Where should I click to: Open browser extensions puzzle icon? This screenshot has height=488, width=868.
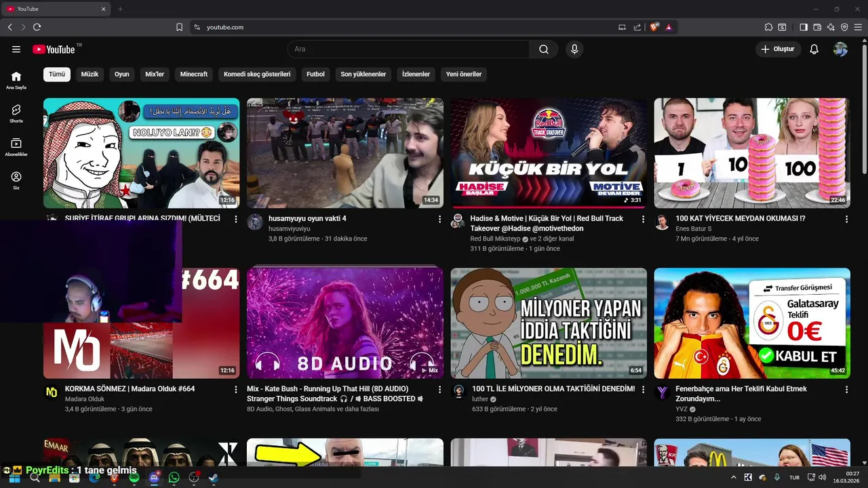768,27
